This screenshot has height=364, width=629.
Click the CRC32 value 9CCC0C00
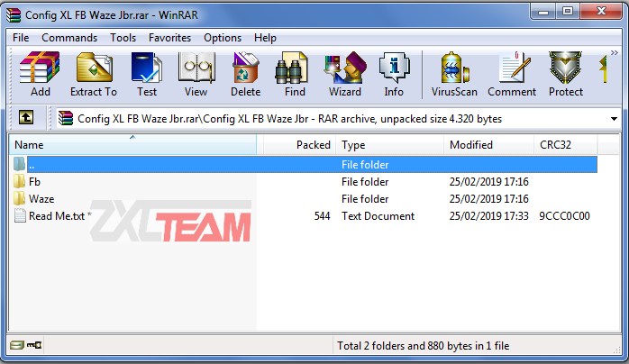pos(564,216)
